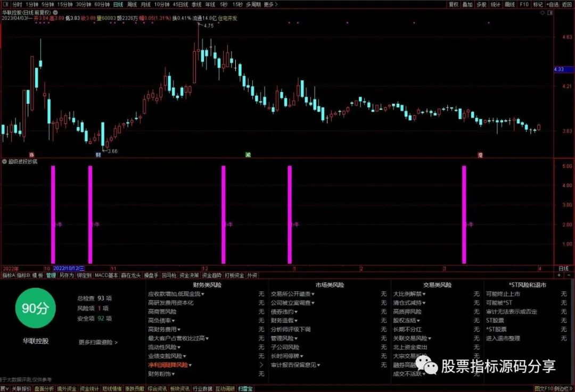Select the 15分钟 period
The image size is (575, 392).
pos(65,4)
